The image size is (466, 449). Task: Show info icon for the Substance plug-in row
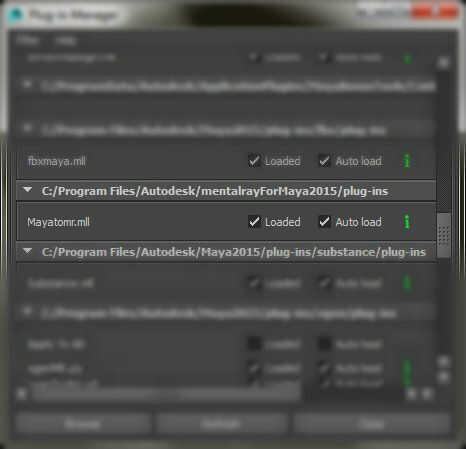(x=407, y=283)
